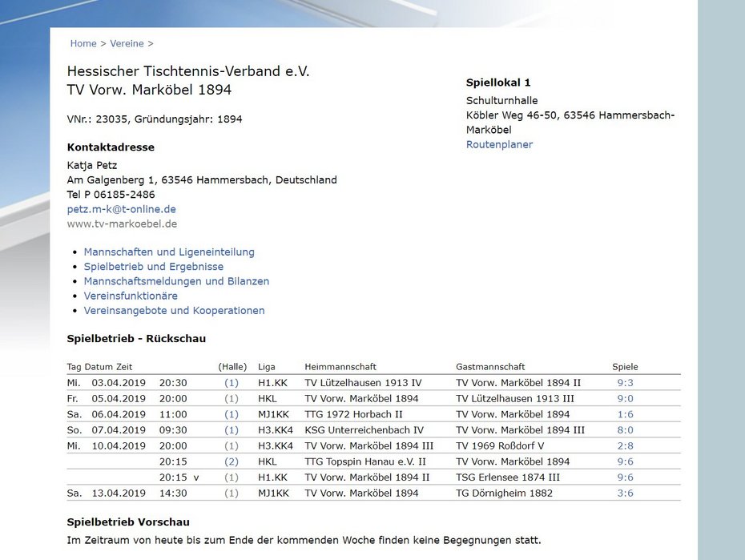The width and height of the screenshot is (745, 560).
Task: Click the address 'Am Galgenberg 1, 63546 Hammersbach, Deutschland'
Action: (202, 180)
